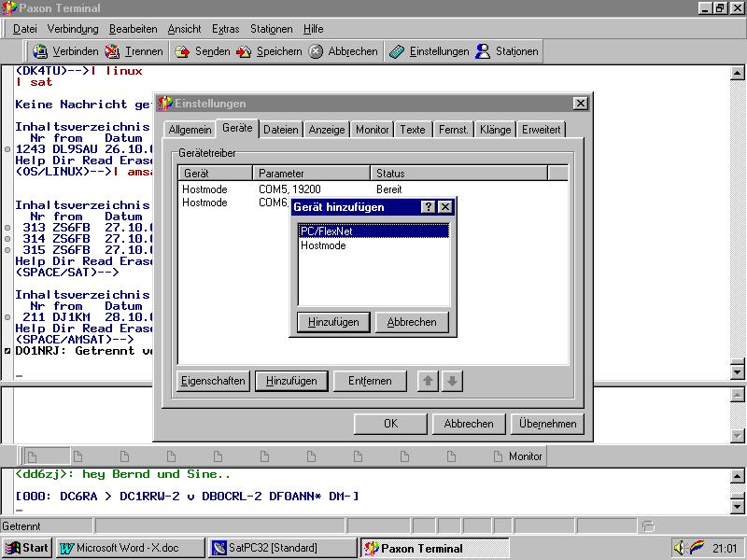The height and width of the screenshot is (560, 747).
Task: Open the Extras menu
Action: point(225,29)
